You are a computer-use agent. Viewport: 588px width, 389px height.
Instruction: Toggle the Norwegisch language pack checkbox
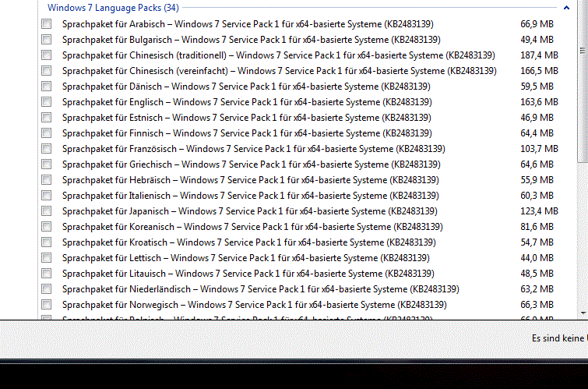(47, 305)
